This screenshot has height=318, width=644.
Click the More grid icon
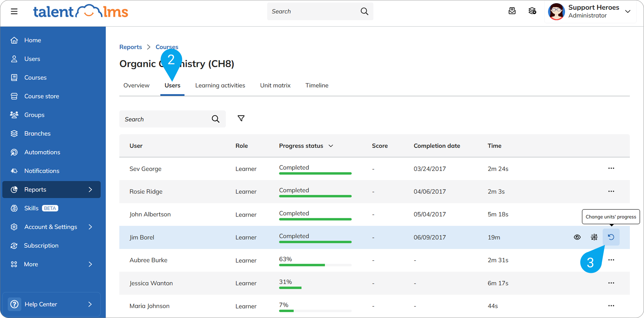tap(14, 264)
